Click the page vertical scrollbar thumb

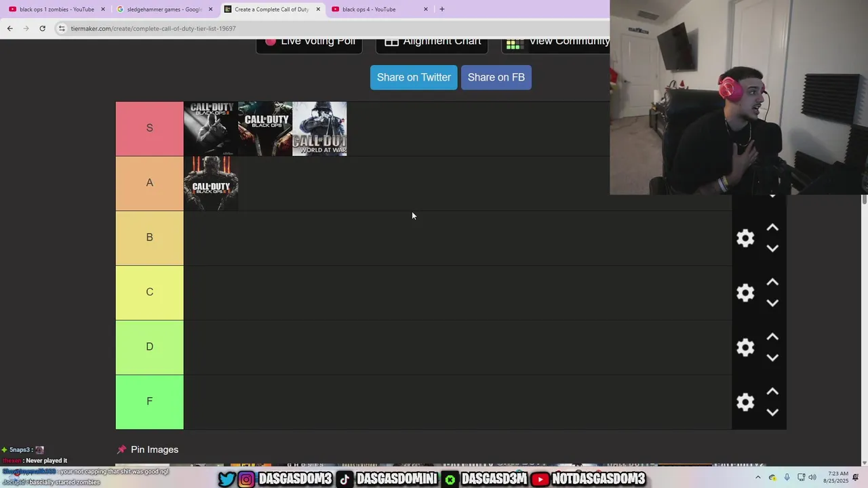(864, 199)
